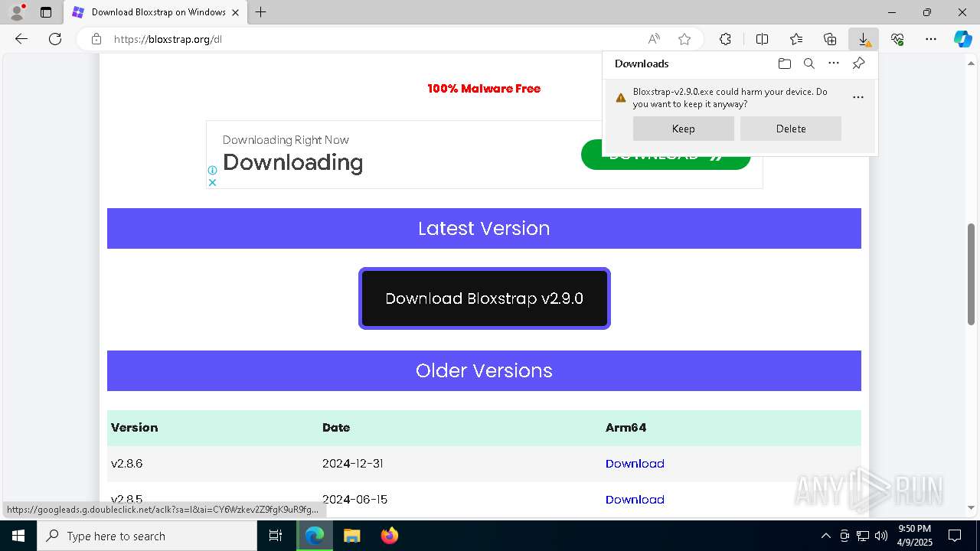980x551 pixels.
Task: Click the 2024-12-31 date cell
Action: point(353,464)
